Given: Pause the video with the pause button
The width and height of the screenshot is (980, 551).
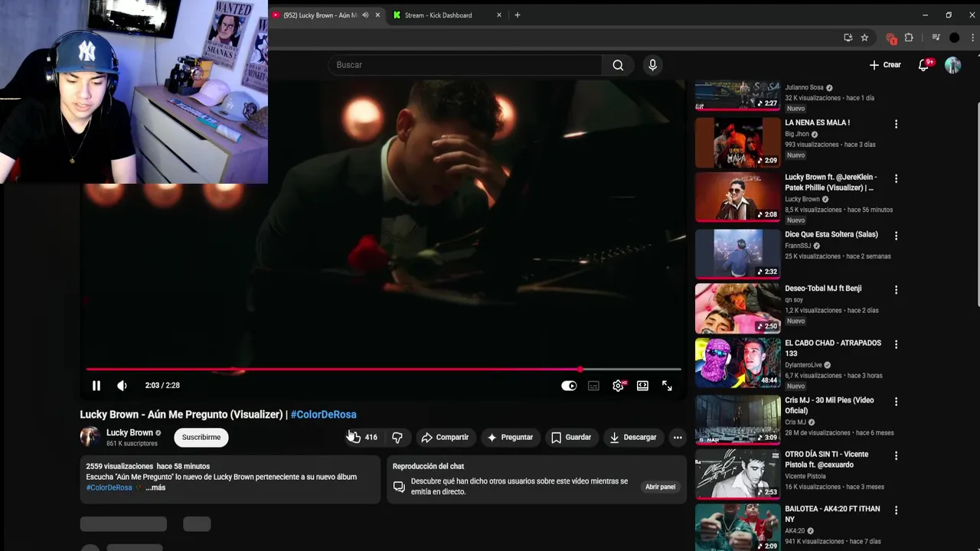Looking at the screenshot, I should tap(96, 386).
